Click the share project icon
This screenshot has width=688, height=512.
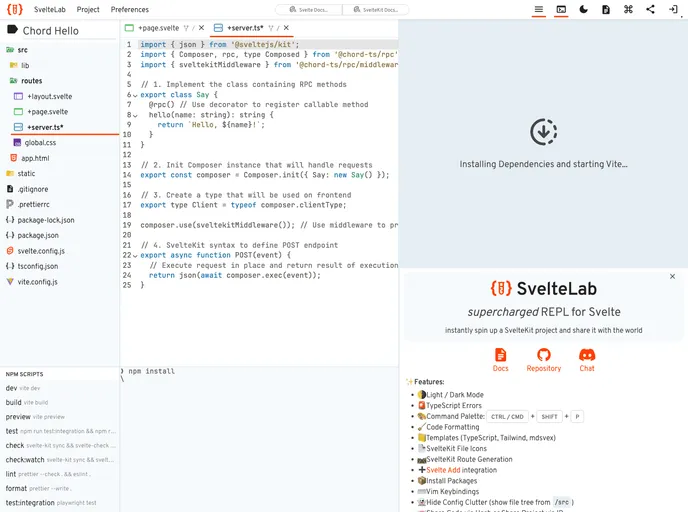[x=650, y=9]
